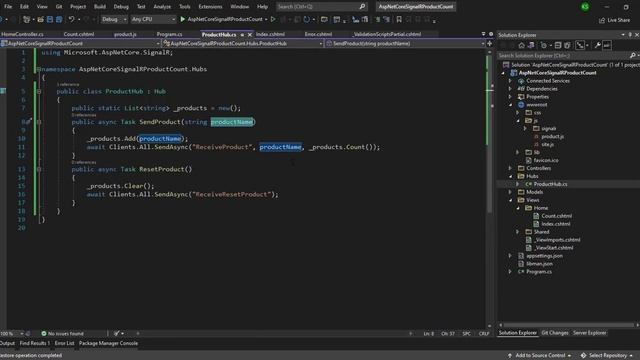
Task: Toggle the pin on the ProductHub.cs tab
Action: pyautogui.click(x=242, y=35)
